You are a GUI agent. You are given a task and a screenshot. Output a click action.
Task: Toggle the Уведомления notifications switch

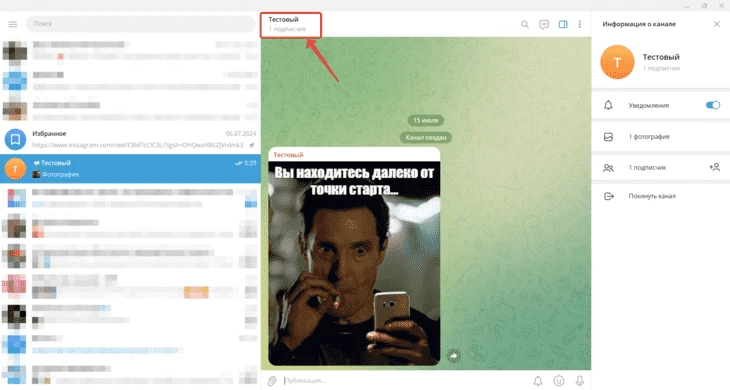click(x=713, y=105)
